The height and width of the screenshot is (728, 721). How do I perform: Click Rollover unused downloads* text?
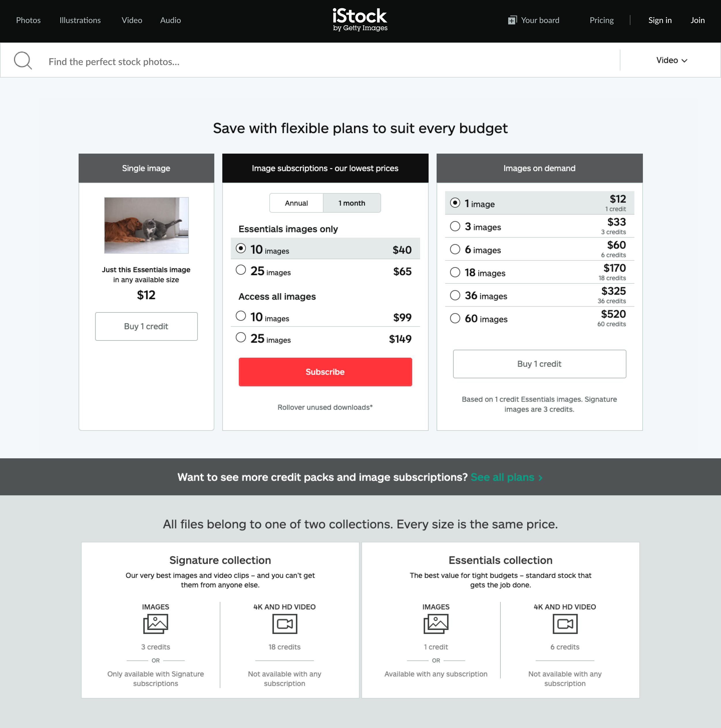click(325, 407)
